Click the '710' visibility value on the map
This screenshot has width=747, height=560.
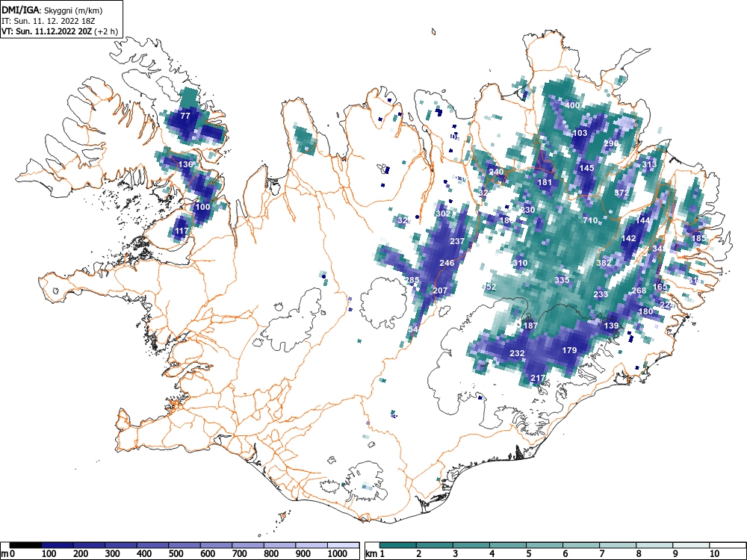pos(590,220)
